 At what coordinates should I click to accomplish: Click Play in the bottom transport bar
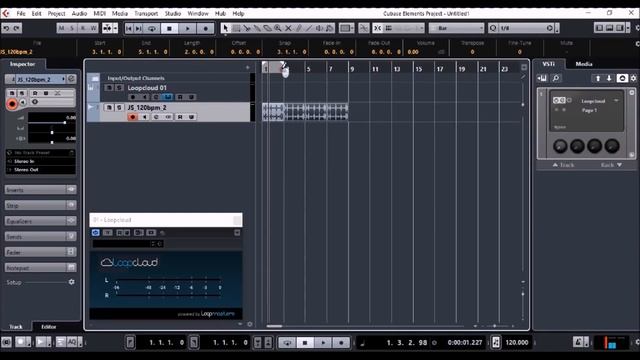323,342
